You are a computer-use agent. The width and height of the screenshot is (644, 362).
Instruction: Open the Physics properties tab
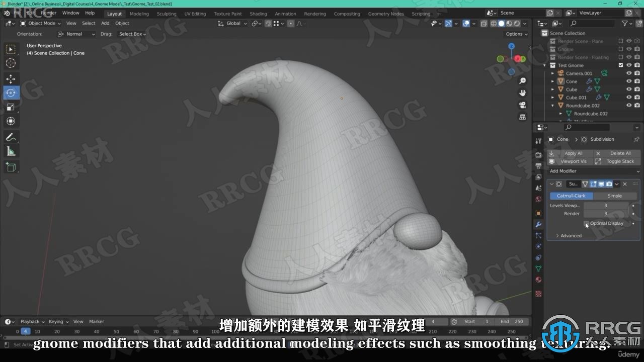coord(538,246)
